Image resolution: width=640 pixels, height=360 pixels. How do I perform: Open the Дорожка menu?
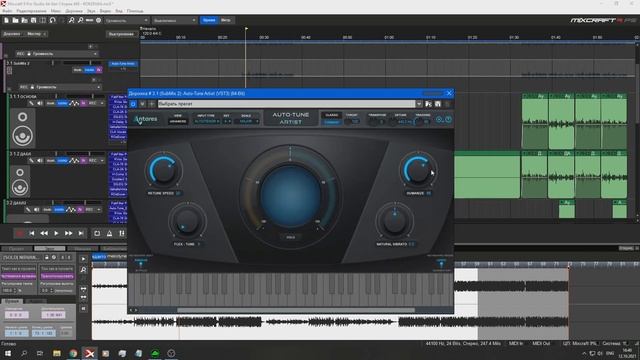[74, 11]
